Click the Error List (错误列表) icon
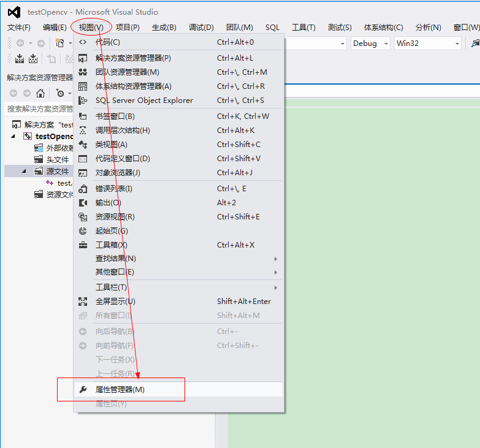The height and width of the screenshot is (448, 480). click(83, 189)
